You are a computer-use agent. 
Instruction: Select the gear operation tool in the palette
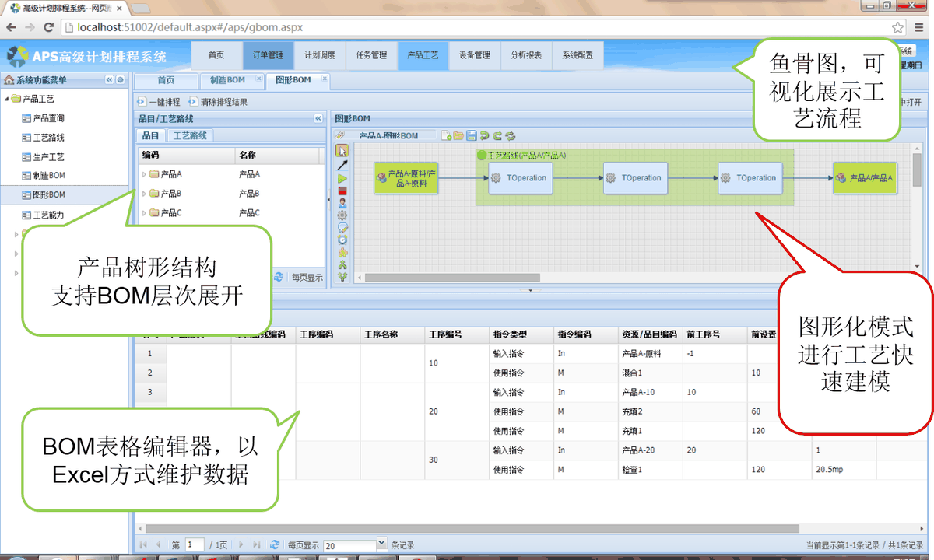[342, 215]
